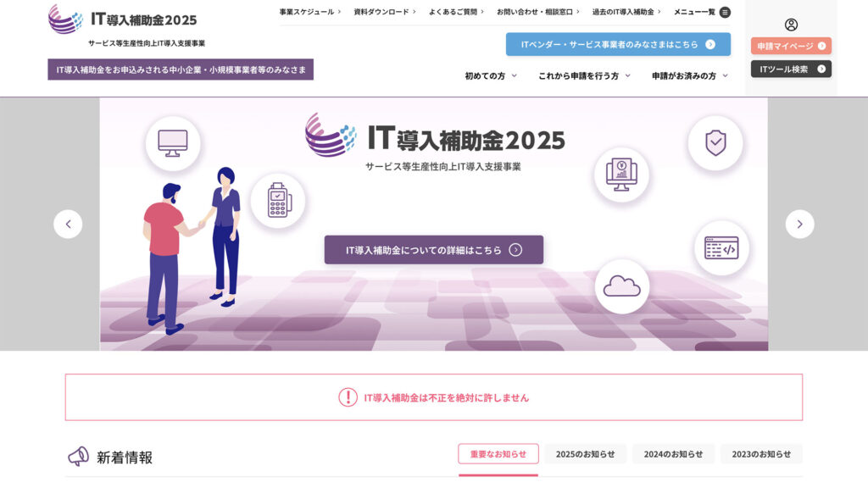Advance carousel with right arrow button

tap(799, 224)
